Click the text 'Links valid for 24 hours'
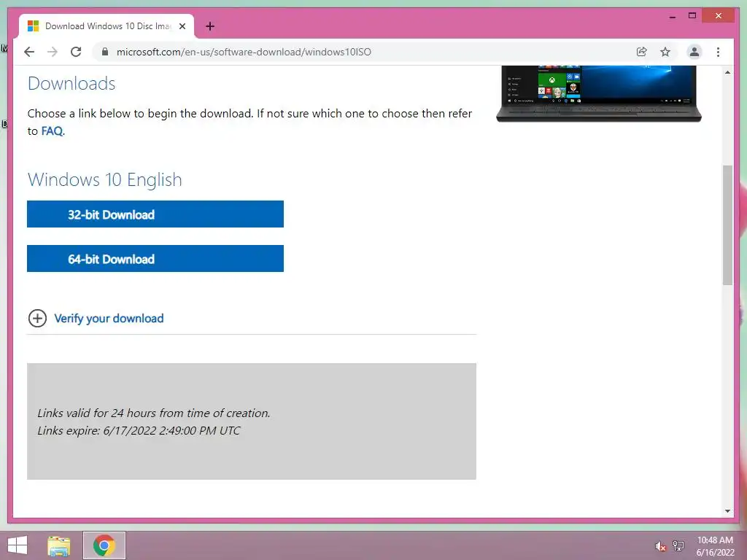Screen dimensions: 747x560 click(x=97, y=413)
